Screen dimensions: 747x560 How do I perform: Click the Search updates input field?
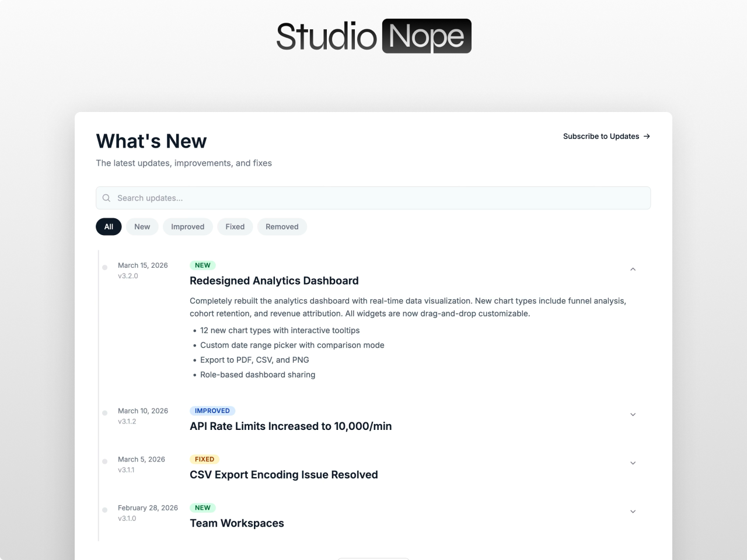coord(373,198)
